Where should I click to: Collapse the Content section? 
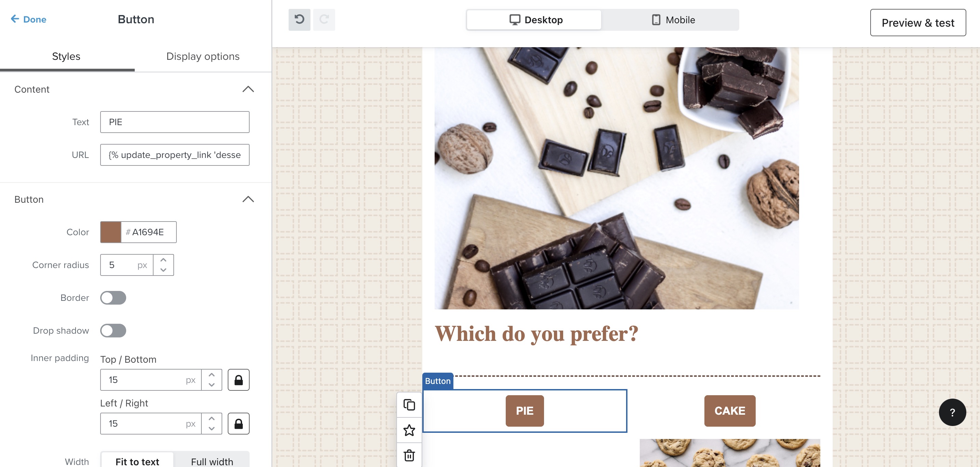pos(248,89)
